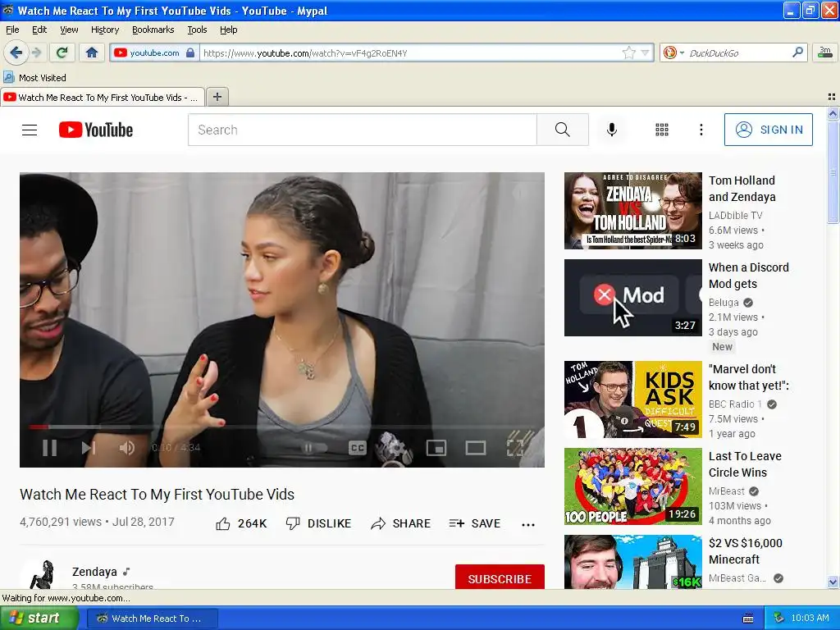Open the Most Visited bookmarks folder
Screen dimensions: 840x630
(34, 78)
